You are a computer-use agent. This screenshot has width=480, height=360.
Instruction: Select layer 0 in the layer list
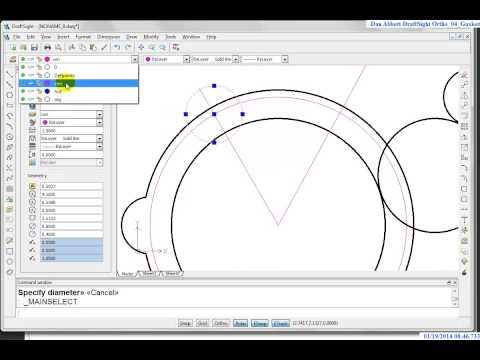(79, 67)
